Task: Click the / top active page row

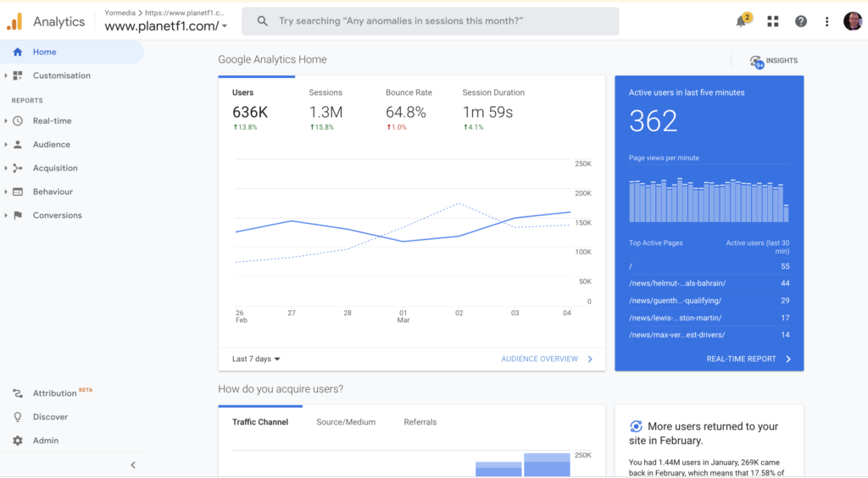Action: (709, 266)
